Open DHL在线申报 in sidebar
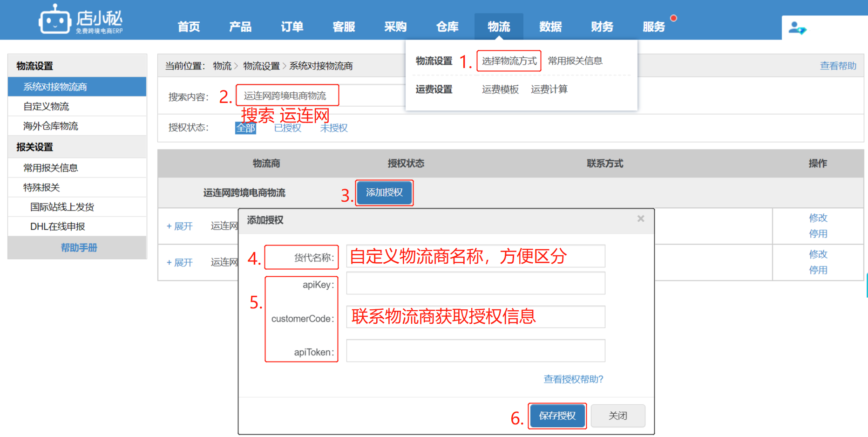The width and height of the screenshot is (868, 437). pos(77,226)
